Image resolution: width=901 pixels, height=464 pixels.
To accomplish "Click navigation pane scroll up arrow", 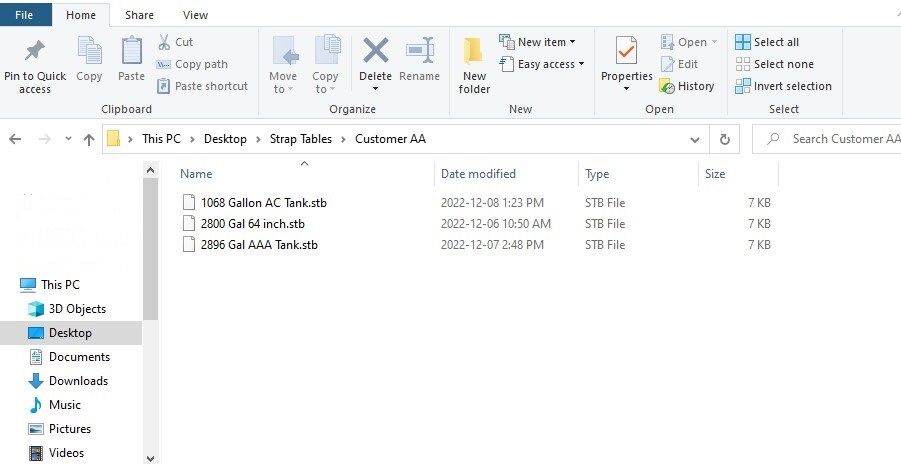I will [150, 170].
